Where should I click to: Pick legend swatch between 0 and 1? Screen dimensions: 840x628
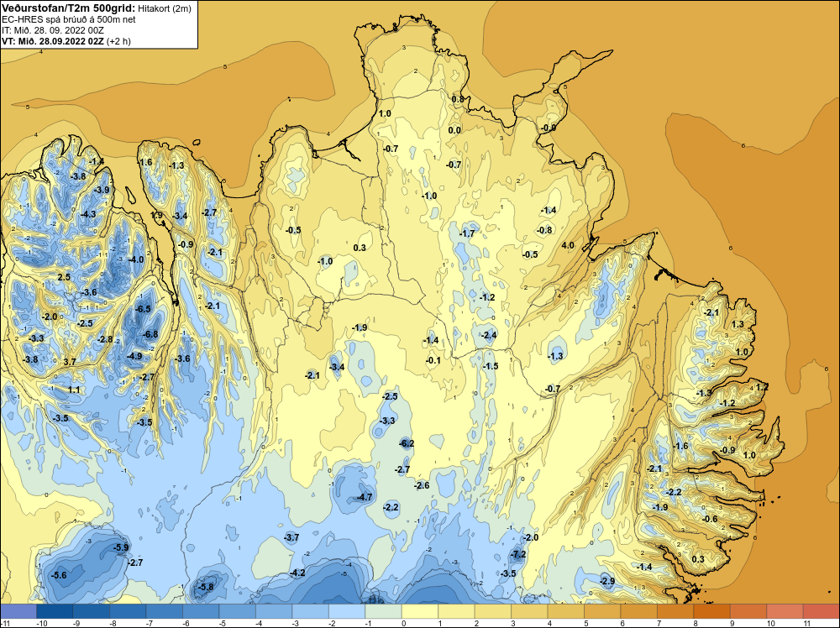(x=419, y=611)
